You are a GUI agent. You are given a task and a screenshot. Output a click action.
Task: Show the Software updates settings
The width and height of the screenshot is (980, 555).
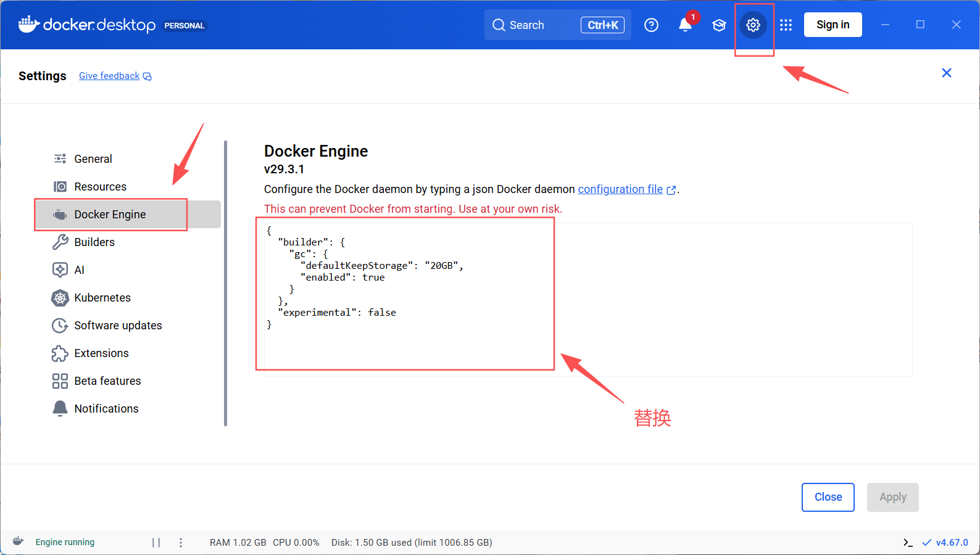tap(128, 325)
